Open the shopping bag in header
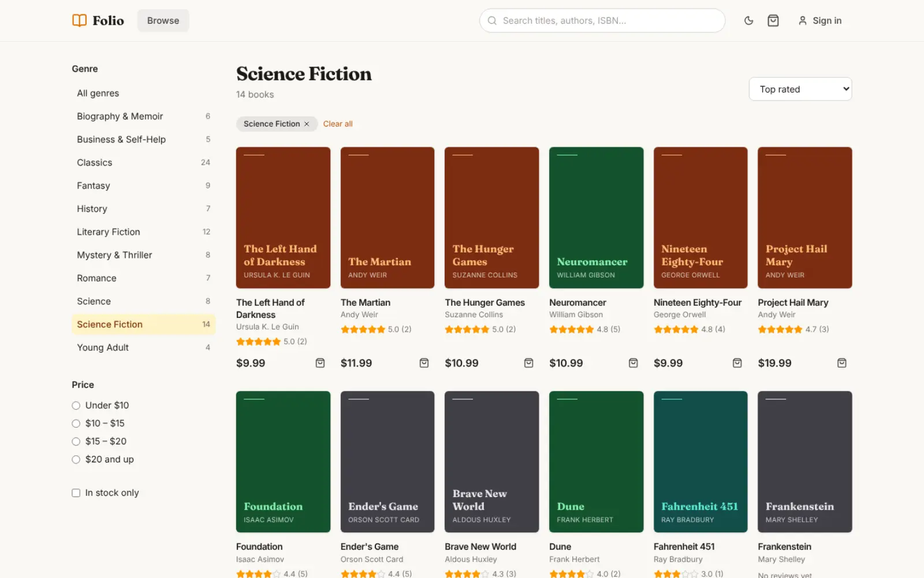 click(x=773, y=21)
